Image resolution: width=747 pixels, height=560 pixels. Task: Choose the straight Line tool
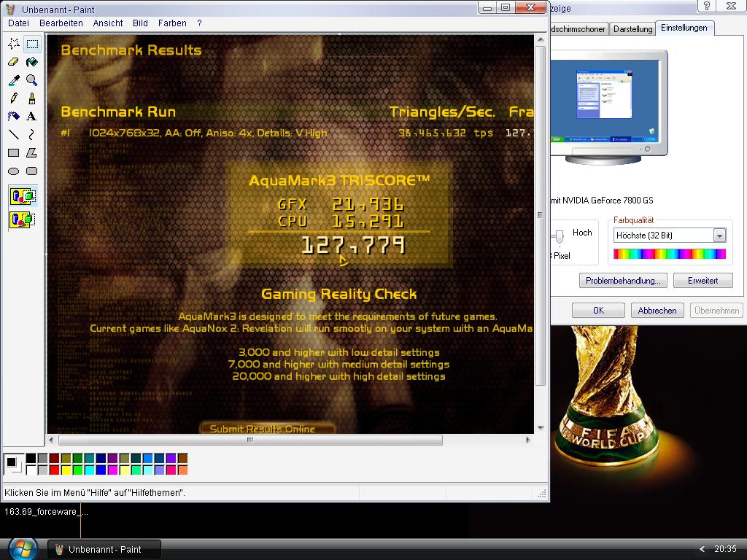[14, 135]
